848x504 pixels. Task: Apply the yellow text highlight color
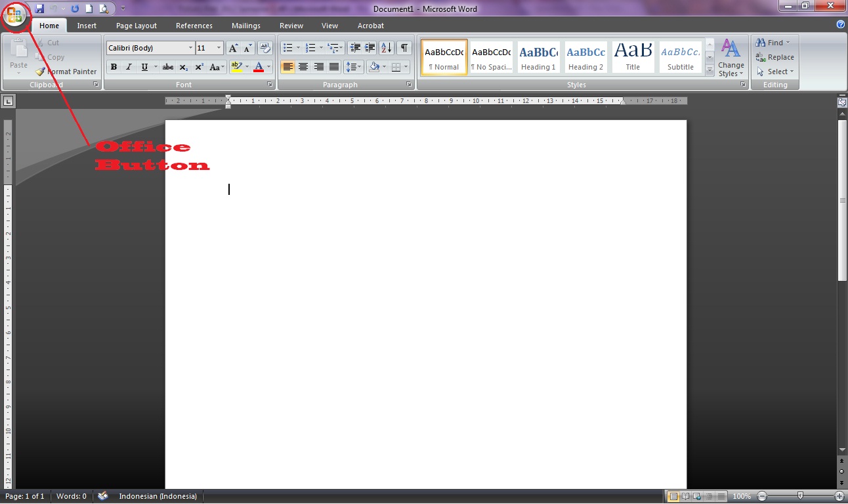pos(236,67)
